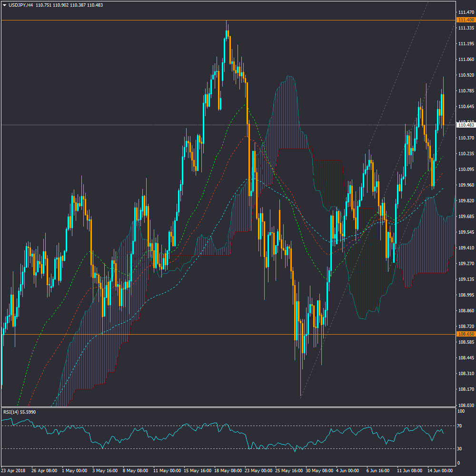Click the 111.470 price scale value

point(465,12)
